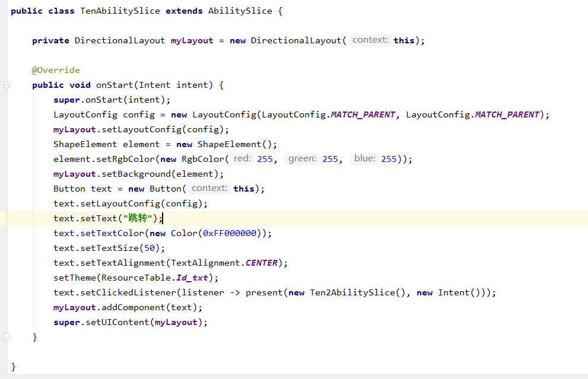Click the AbilitySlice superclass name after extends
588x379 pixels.
pos(240,11)
